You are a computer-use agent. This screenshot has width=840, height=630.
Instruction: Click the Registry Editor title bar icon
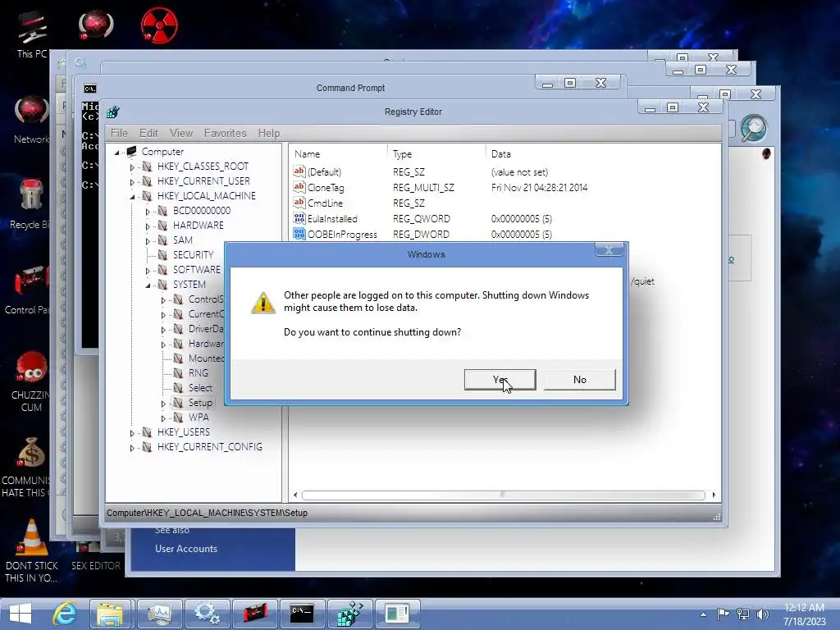(112, 112)
